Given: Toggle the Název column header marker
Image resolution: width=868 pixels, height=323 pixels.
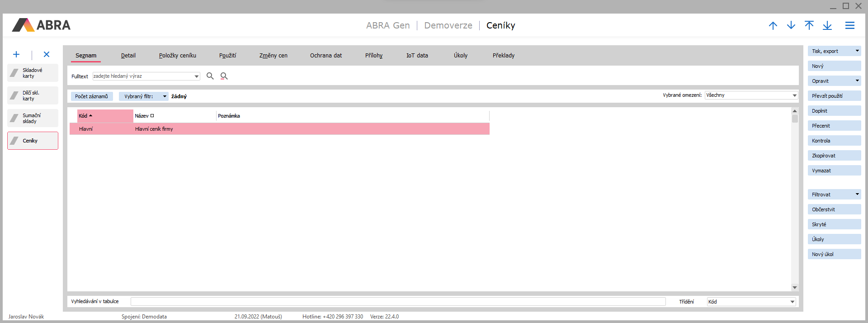Looking at the screenshot, I should [x=152, y=116].
